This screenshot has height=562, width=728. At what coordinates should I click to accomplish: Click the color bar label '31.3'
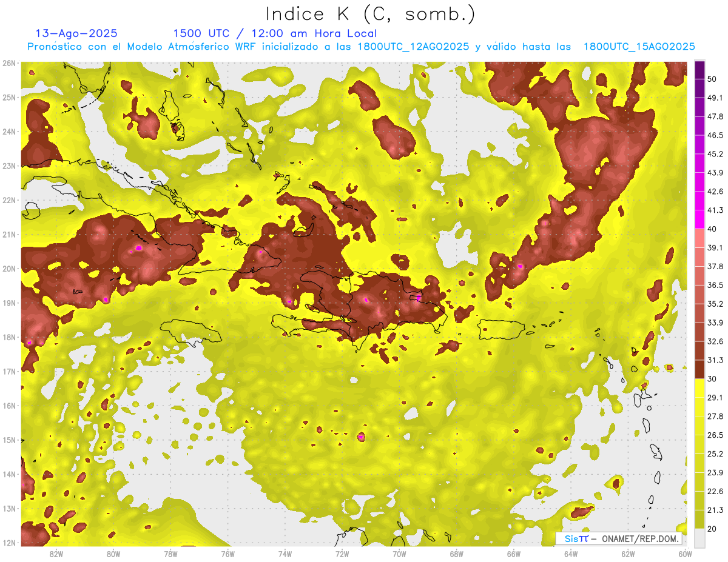(x=715, y=360)
